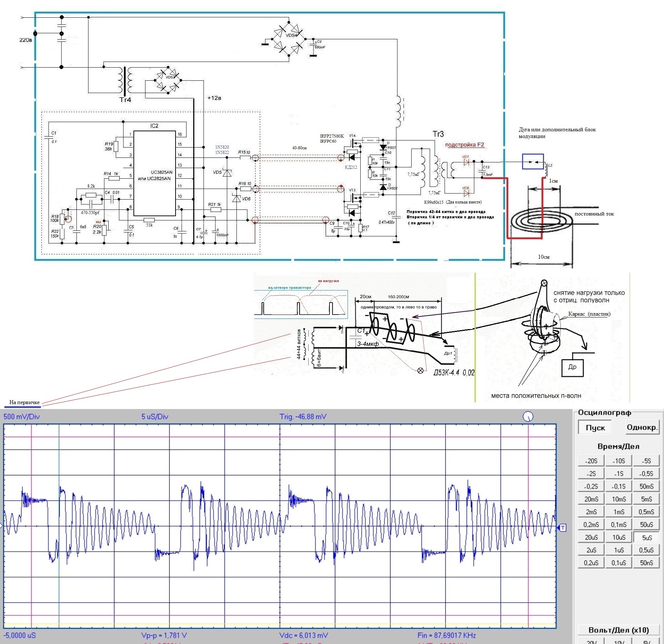This screenshot has height=644, width=664.
Task: Choose 0,1mS time per division
Action: [619, 525]
